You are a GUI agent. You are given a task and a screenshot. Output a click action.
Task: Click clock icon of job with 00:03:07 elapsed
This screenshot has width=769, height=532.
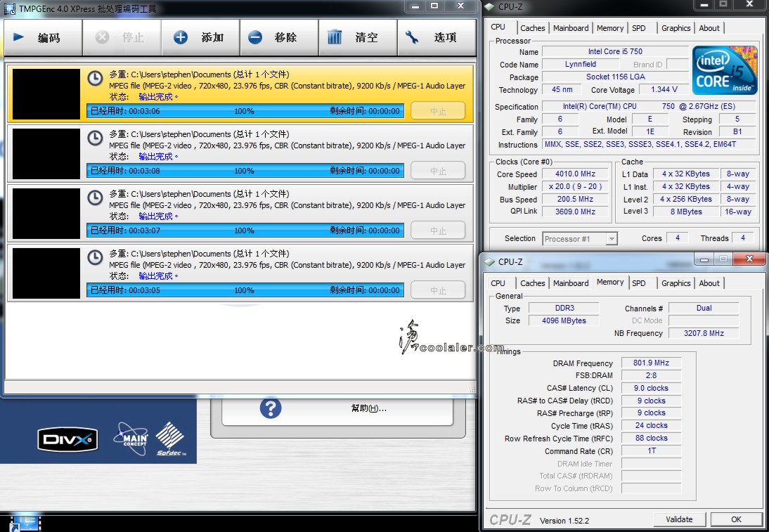[x=95, y=197]
